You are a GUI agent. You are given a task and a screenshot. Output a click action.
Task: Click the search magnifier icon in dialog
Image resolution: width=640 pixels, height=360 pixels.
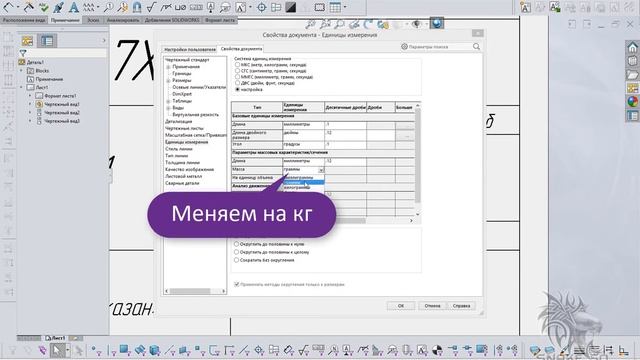point(476,47)
